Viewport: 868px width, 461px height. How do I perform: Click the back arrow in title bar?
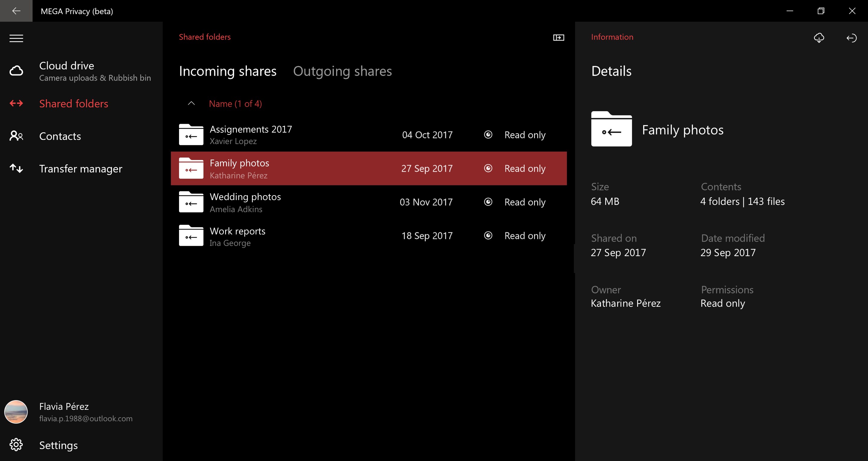click(16, 11)
